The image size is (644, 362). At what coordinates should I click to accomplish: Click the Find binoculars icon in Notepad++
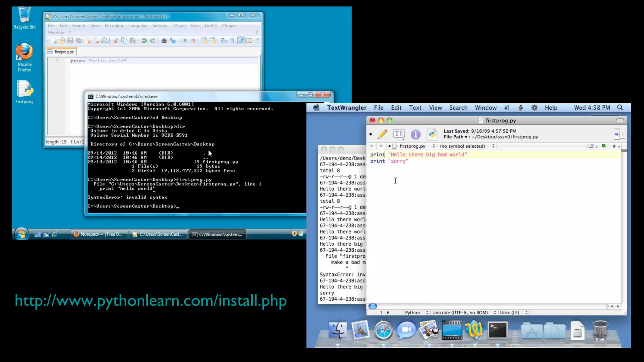164,40
